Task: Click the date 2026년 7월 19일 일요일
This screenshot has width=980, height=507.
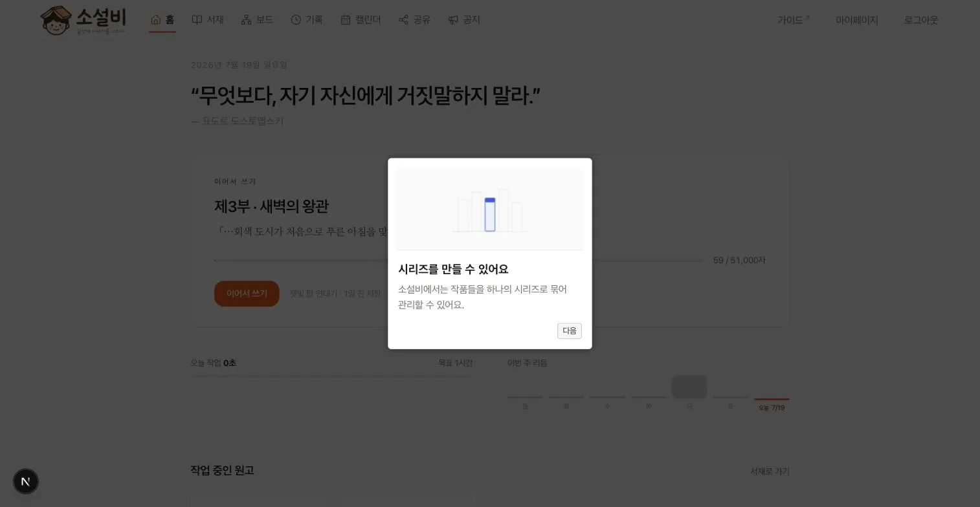Action: pyautogui.click(x=239, y=65)
